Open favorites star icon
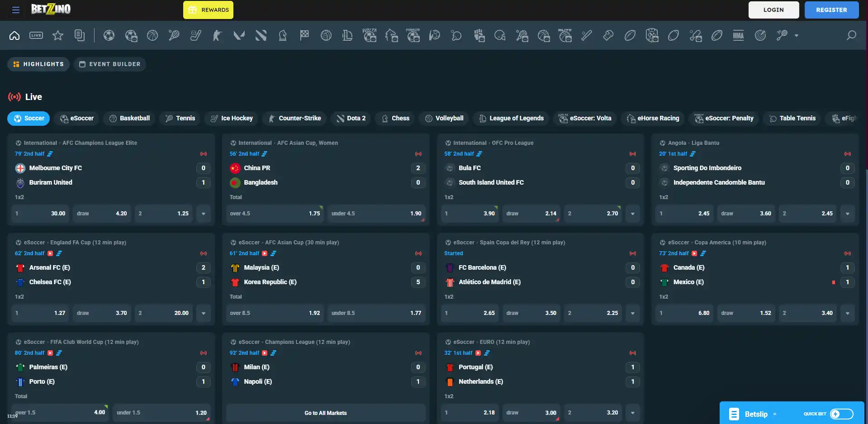 tap(58, 35)
